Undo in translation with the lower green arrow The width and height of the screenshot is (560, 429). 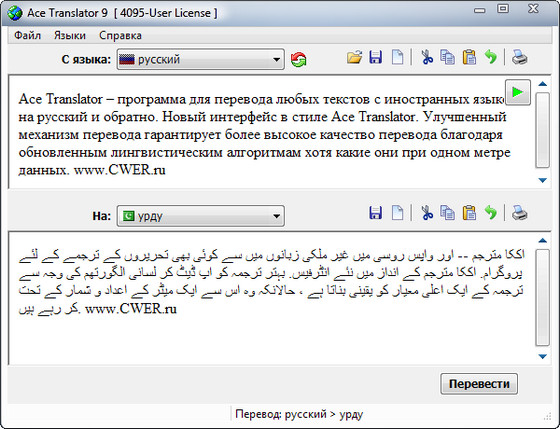coord(491,213)
